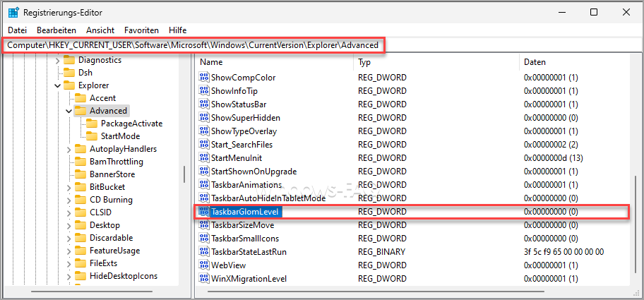This screenshot has width=644, height=300.
Task: Click the TaskbarAnimations value icon
Action: (x=203, y=185)
